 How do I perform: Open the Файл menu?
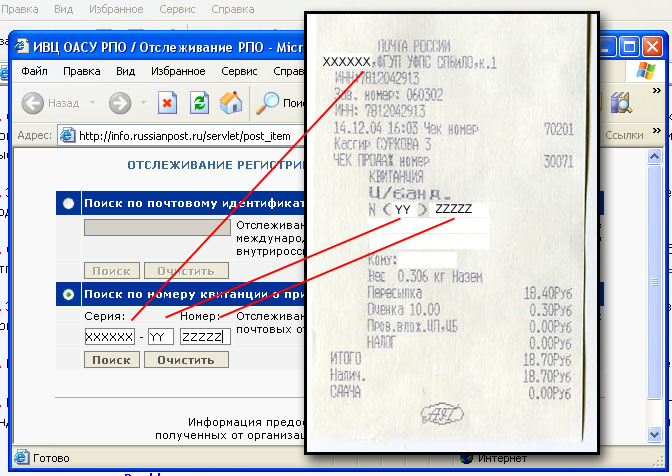(34, 71)
